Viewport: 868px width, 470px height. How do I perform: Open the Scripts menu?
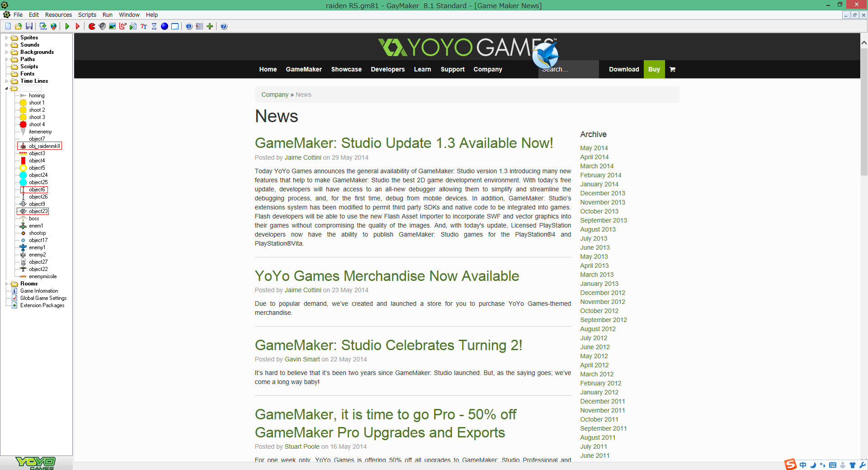click(x=87, y=15)
